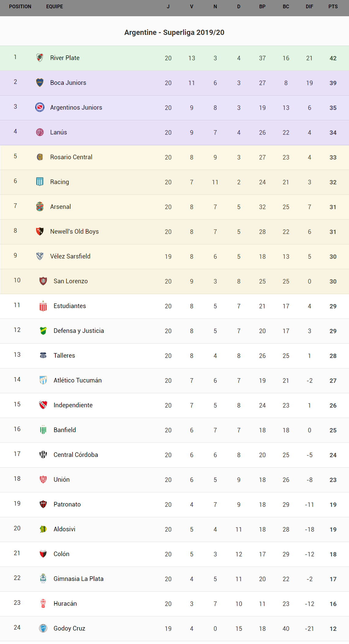Click the Racing club crest

[x=40, y=182]
